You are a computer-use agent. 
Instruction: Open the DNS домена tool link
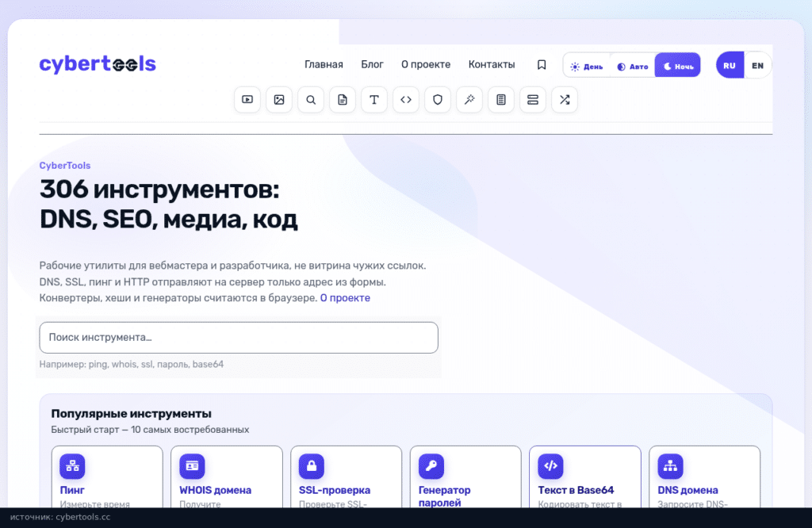coord(688,490)
